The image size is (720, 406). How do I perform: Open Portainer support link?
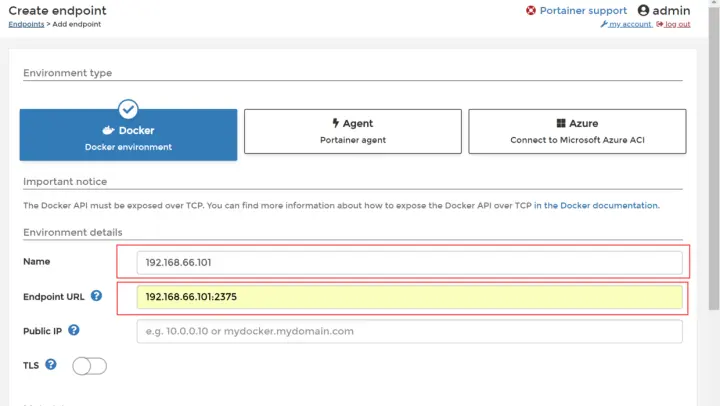[583, 11]
